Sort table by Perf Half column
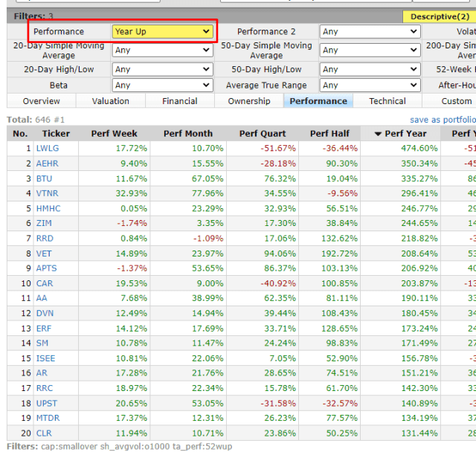The image size is (476, 452). pyautogui.click(x=329, y=134)
